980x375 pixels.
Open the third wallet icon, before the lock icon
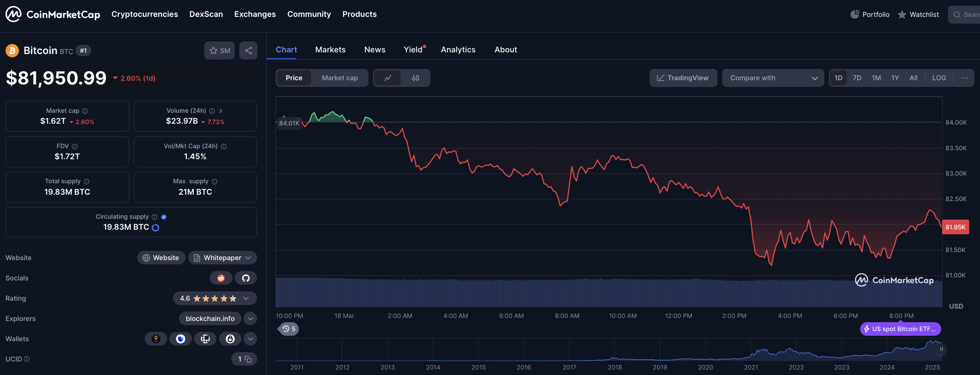[205, 339]
